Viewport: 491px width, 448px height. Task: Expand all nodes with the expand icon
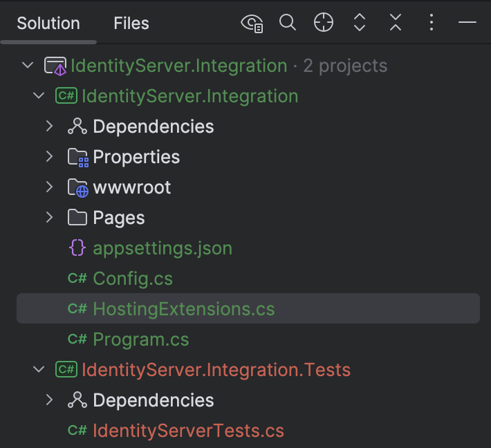pyautogui.click(x=360, y=23)
